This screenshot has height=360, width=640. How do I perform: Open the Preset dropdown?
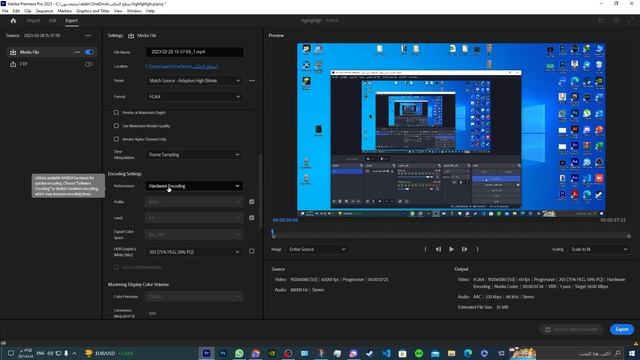(x=194, y=81)
